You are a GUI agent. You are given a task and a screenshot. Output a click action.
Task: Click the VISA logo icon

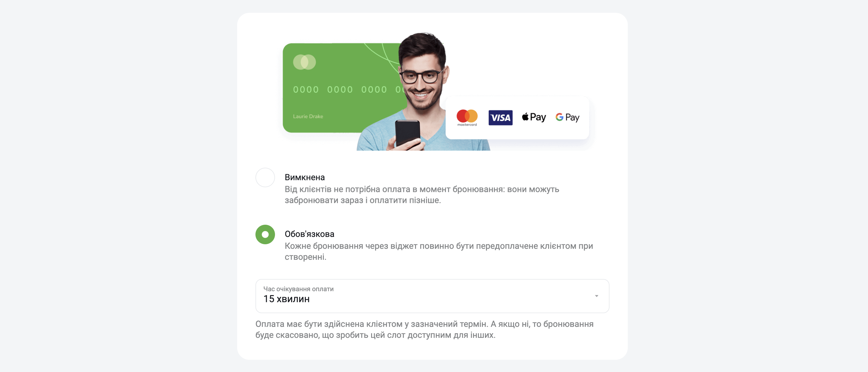[x=500, y=117]
